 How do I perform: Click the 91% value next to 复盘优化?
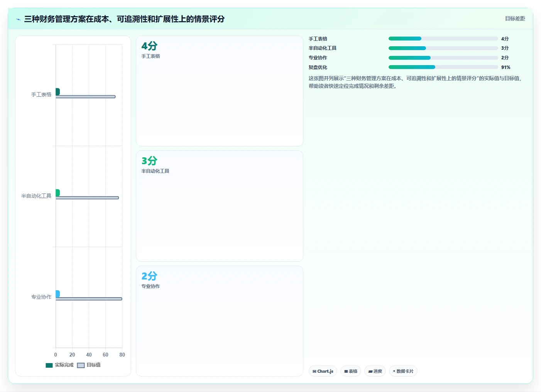point(505,67)
